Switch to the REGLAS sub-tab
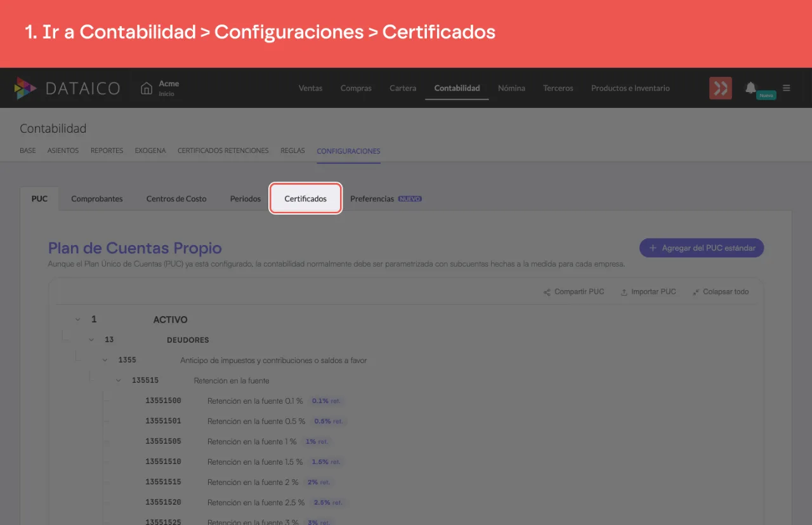Viewport: 812px width, 525px height. click(x=292, y=151)
